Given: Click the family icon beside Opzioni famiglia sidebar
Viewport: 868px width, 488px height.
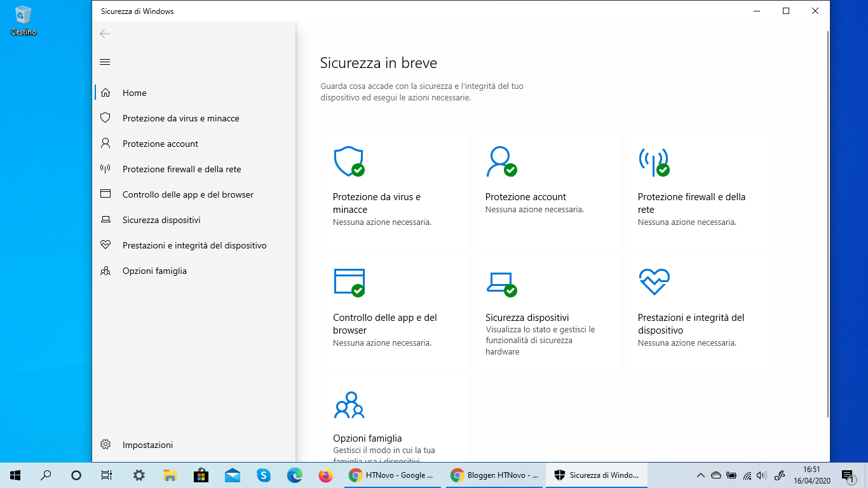Looking at the screenshot, I should pyautogui.click(x=105, y=271).
